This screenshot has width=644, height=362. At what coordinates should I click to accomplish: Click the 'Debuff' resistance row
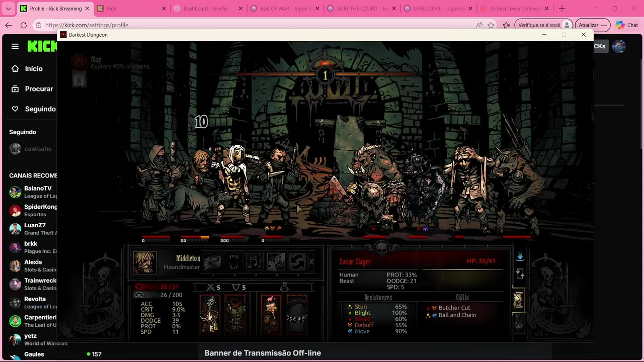377,325
